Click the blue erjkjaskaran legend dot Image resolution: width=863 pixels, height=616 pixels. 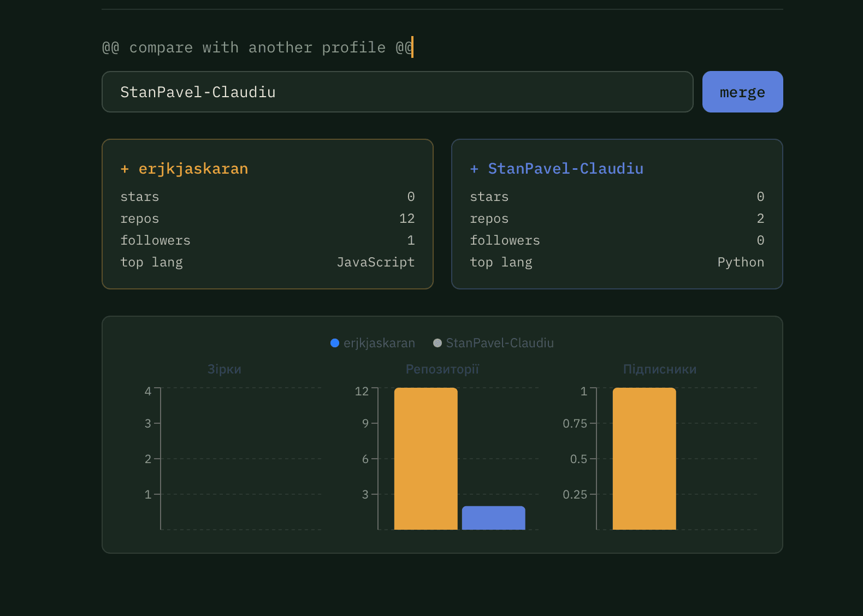pyautogui.click(x=335, y=343)
